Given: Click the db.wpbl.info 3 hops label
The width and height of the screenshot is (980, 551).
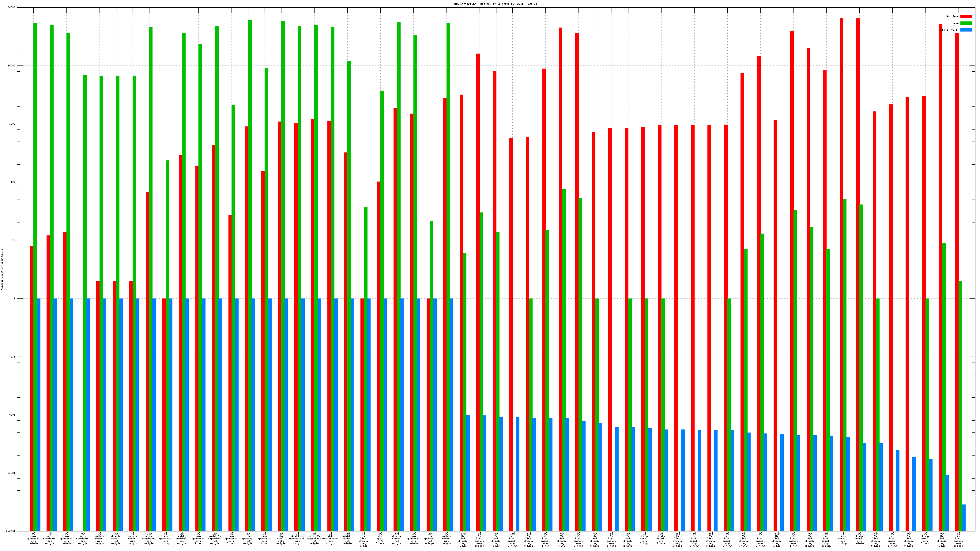Looking at the screenshot, I should [x=380, y=538].
